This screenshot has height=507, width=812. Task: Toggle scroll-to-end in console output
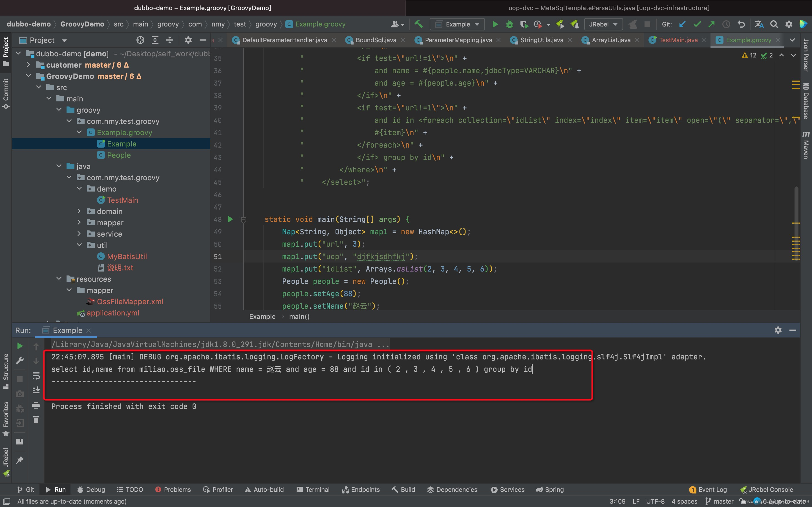[x=36, y=390]
